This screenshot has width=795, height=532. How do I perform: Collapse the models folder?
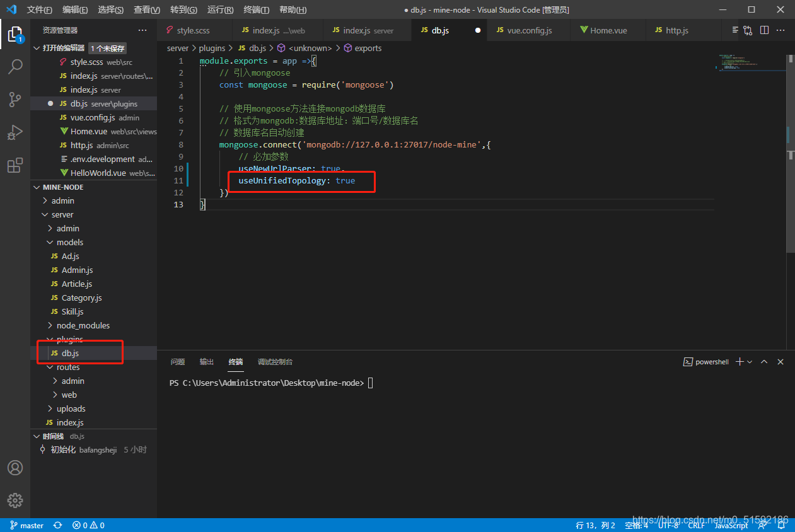pyautogui.click(x=69, y=242)
